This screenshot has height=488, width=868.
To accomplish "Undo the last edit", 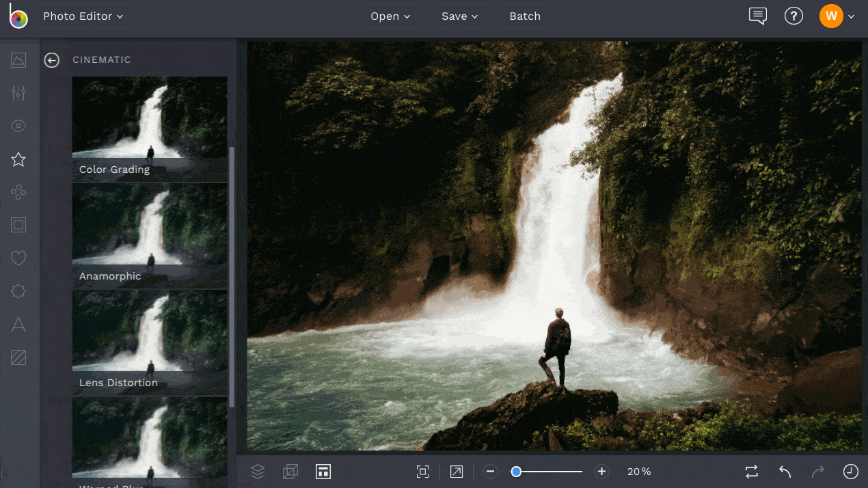I will pos(785,472).
